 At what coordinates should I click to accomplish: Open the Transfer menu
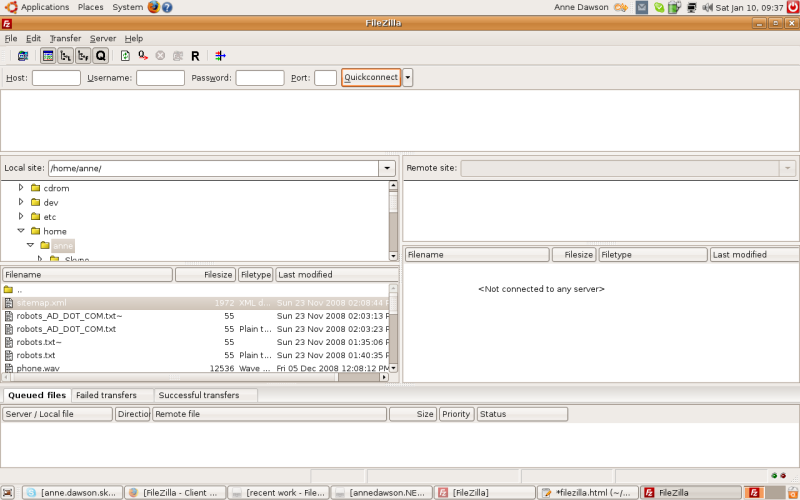click(x=65, y=38)
